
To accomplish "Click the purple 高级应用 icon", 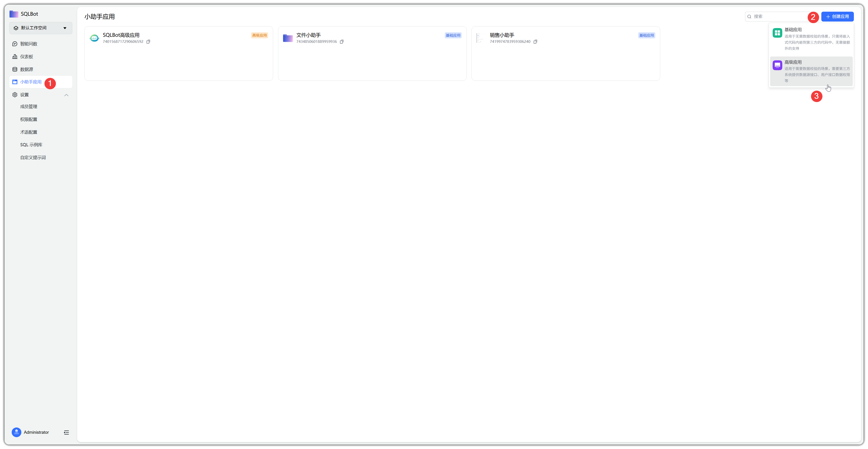I will (777, 65).
